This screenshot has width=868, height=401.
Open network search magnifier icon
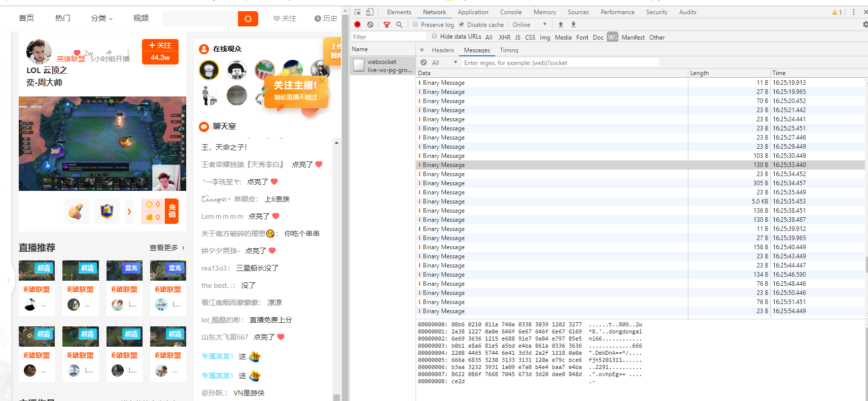tap(399, 24)
